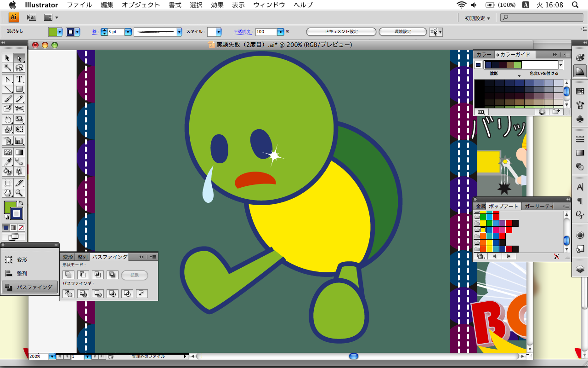Select the Direct Selection tool

[19, 58]
